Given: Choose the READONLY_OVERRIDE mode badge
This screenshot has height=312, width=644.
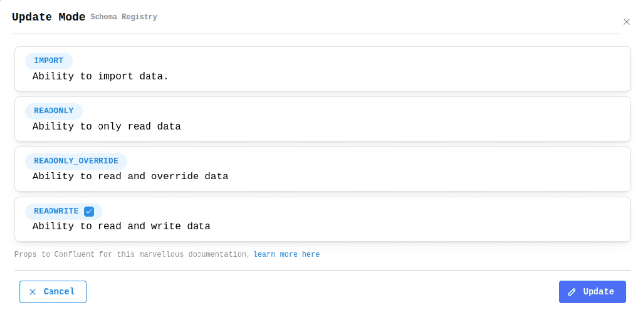Looking at the screenshot, I should (76, 161).
